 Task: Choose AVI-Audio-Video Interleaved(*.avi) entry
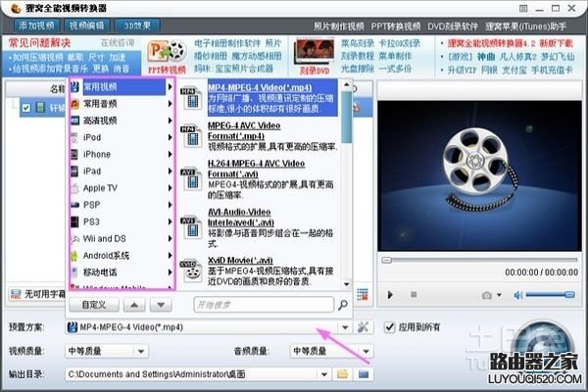pos(259,227)
